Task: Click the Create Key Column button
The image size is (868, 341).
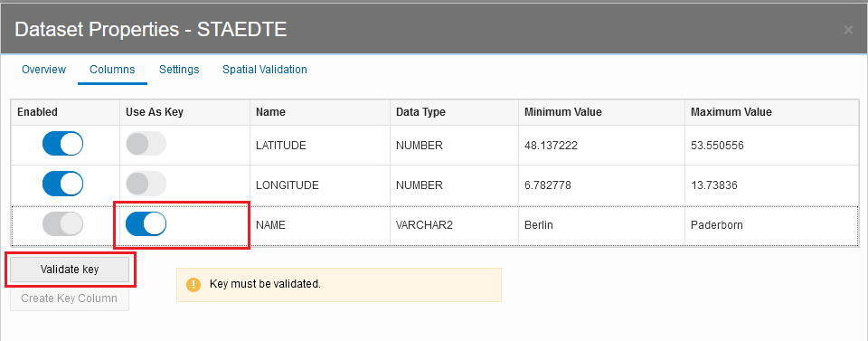Action: [x=70, y=298]
